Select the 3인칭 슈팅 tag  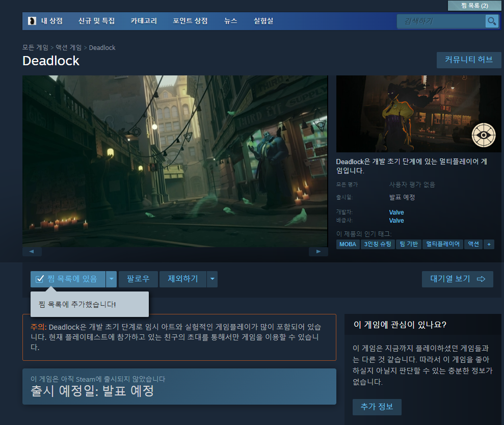pyautogui.click(x=377, y=244)
